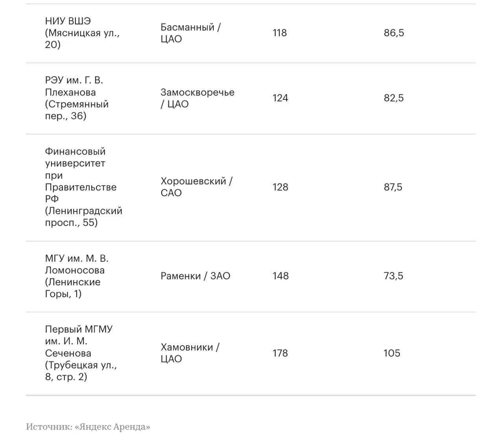The width and height of the screenshot is (503, 448).
Task: Click the 87,5 value cell
Action: click(x=393, y=187)
